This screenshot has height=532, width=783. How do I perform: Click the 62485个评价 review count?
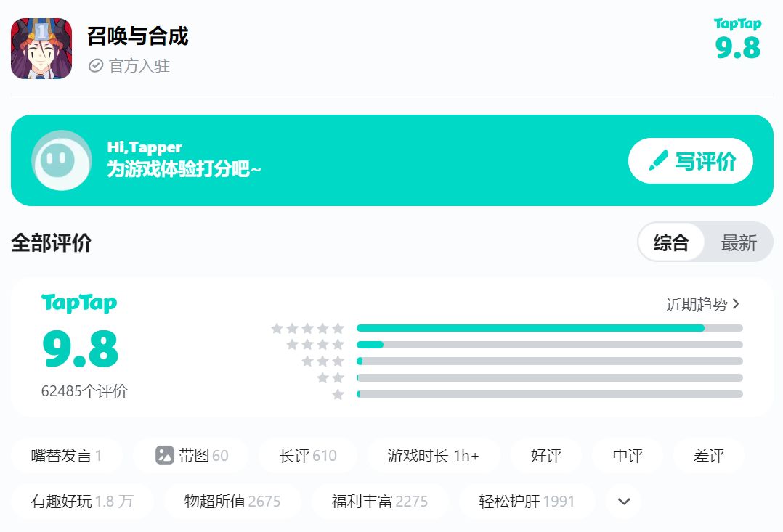[84, 391]
